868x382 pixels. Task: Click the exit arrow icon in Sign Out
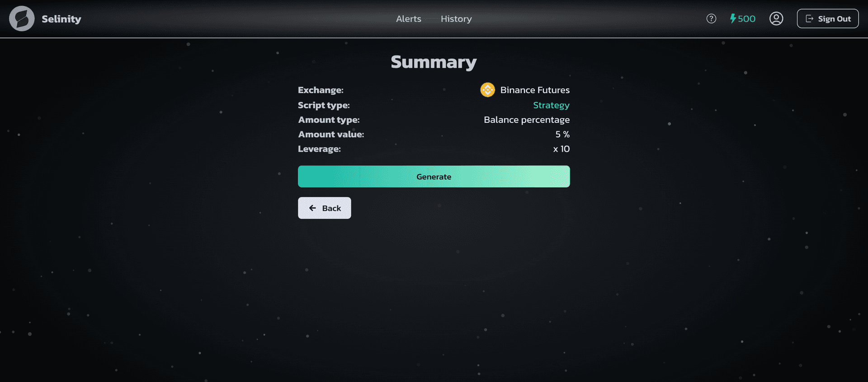click(810, 19)
